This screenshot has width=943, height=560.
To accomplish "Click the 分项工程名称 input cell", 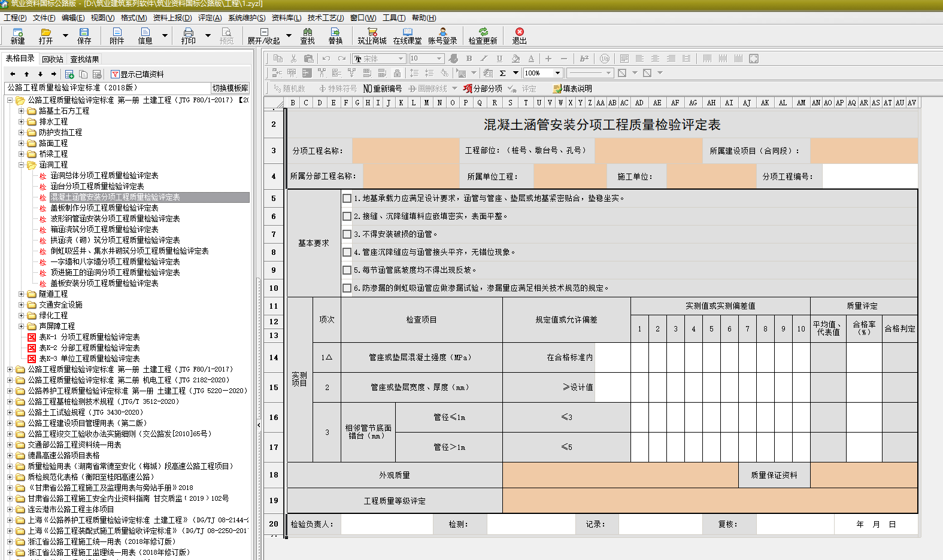I will [x=407, y=151].
